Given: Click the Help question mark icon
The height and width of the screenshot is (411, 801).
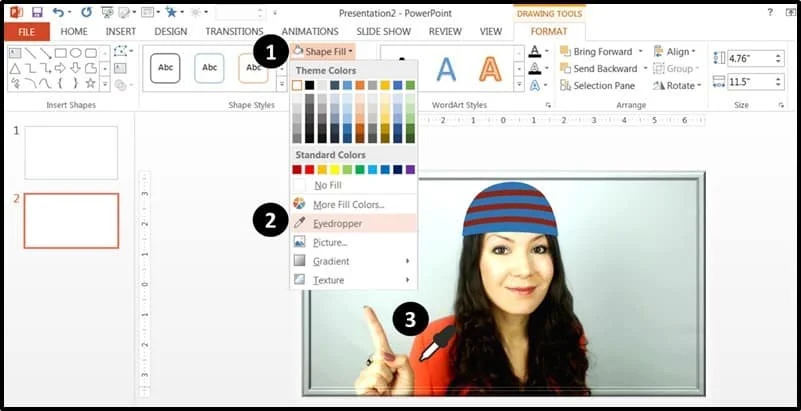Looking at the screenshot, I should point(770,12).
